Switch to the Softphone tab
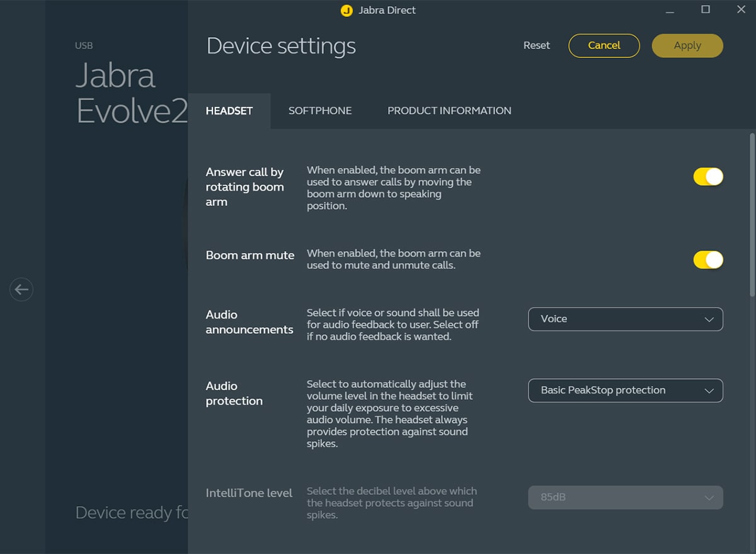756x554 pixels. click(x=320, y=111)
